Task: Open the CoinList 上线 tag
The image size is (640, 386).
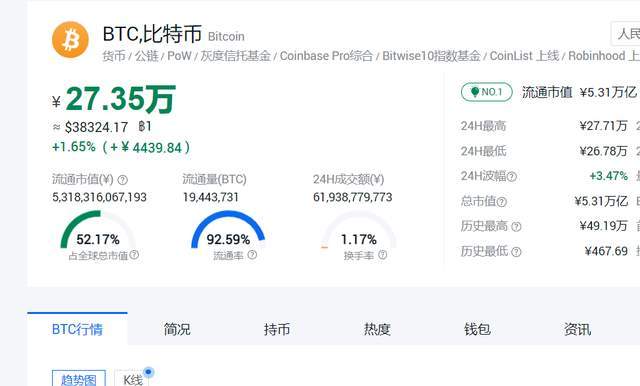Action: tap(524, 56)
